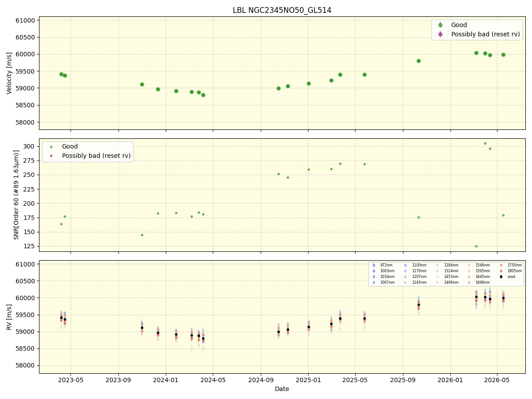This screenshot has height=399, width=532.
Task: Click the plot title LBL NGC2345NO50_GL514
Action: coord(282,10)
